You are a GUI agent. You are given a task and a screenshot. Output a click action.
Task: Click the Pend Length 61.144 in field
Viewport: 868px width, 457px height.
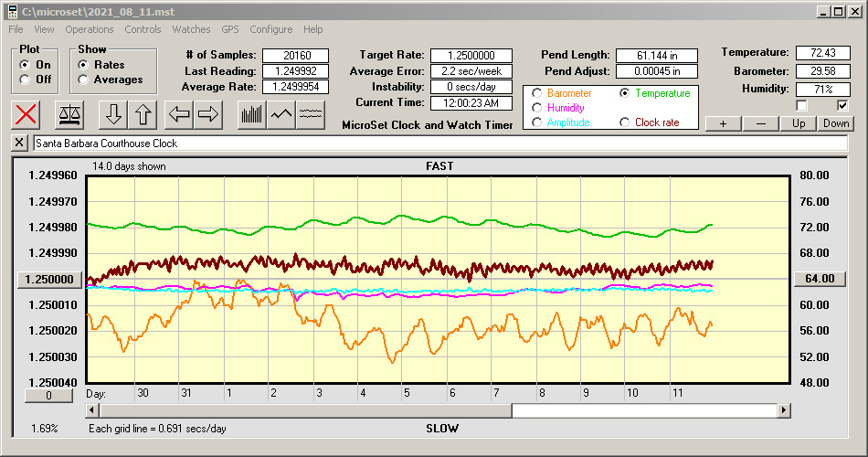click(657, 56)
